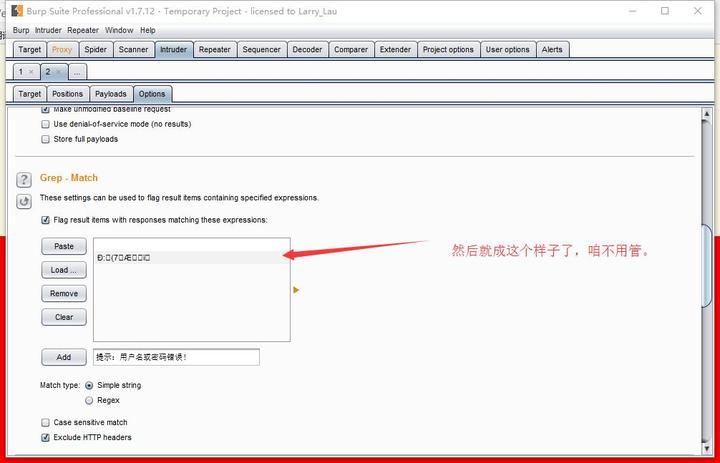
Task: Open the Project options tab
Action: (x=448, y=50)
